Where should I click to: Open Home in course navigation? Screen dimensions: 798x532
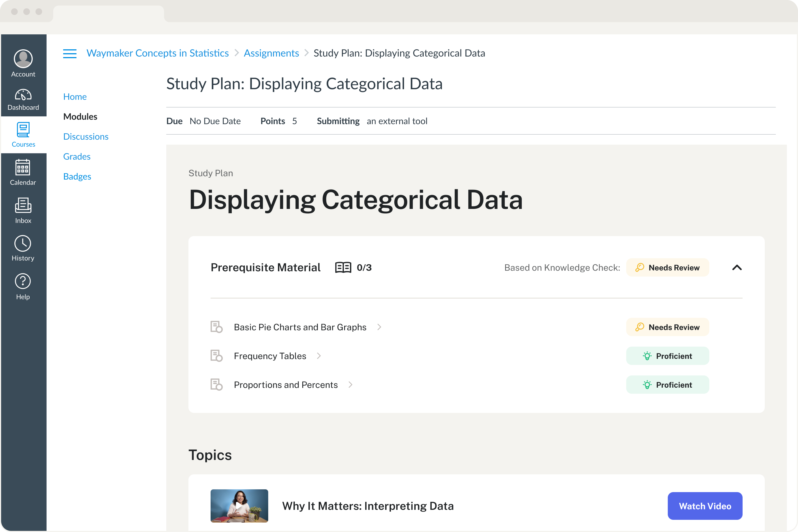[x=75, y=97]
